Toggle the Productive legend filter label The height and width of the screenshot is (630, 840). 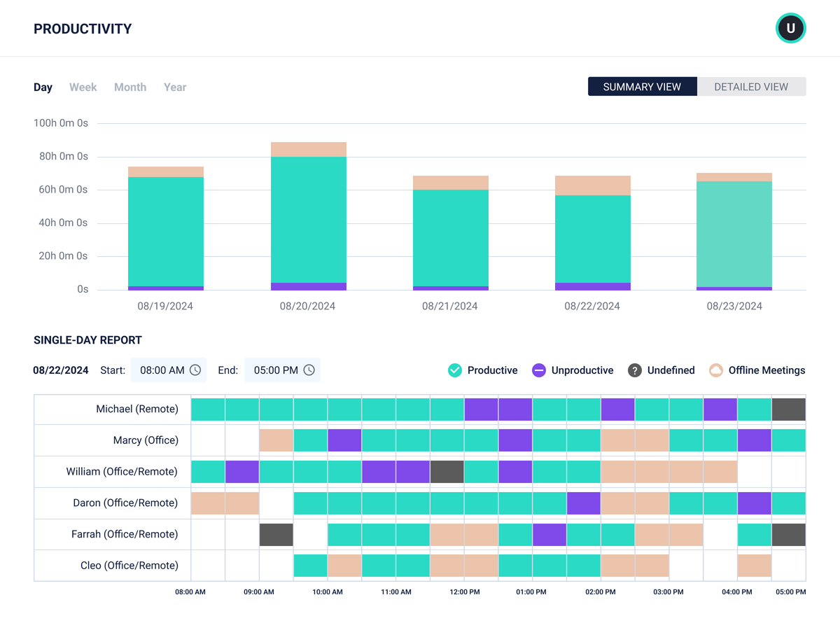point(492,370)
